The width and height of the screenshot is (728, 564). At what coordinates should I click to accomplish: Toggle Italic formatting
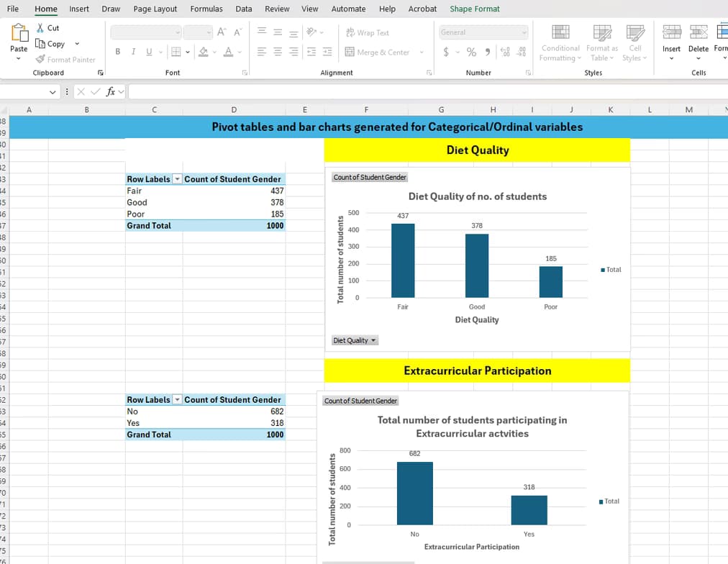133,52
